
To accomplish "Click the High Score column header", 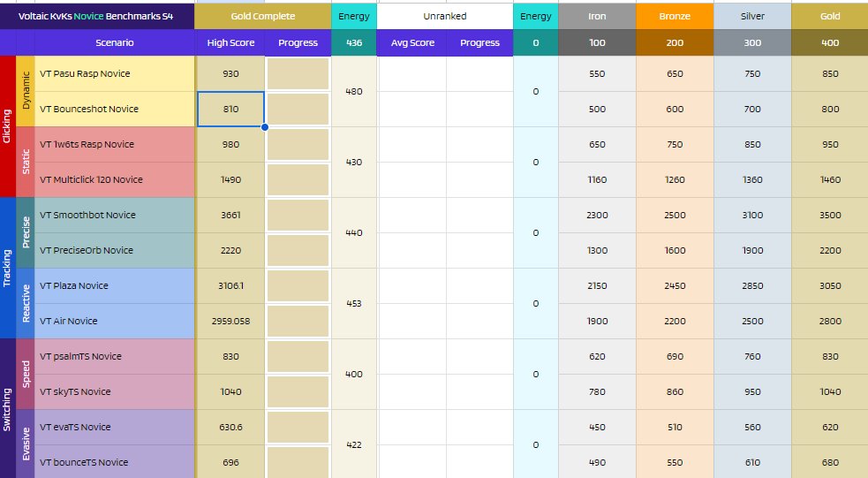I will point(230,42).
